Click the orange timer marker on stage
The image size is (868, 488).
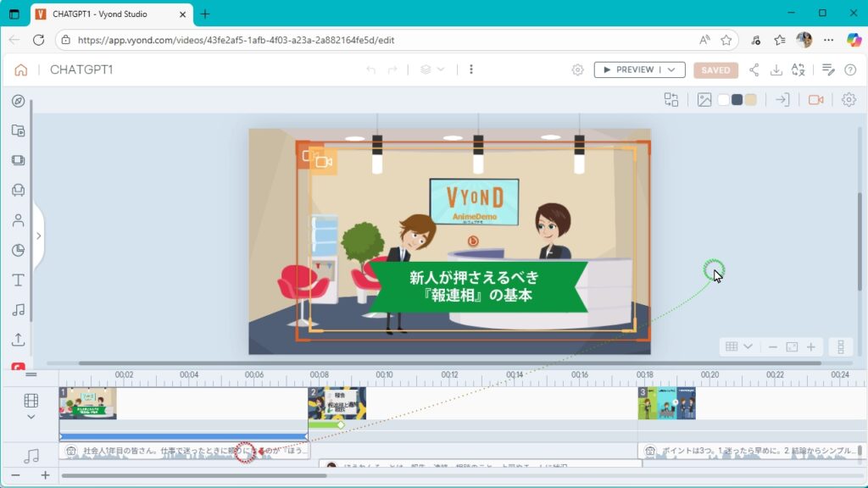coord(473,241)
